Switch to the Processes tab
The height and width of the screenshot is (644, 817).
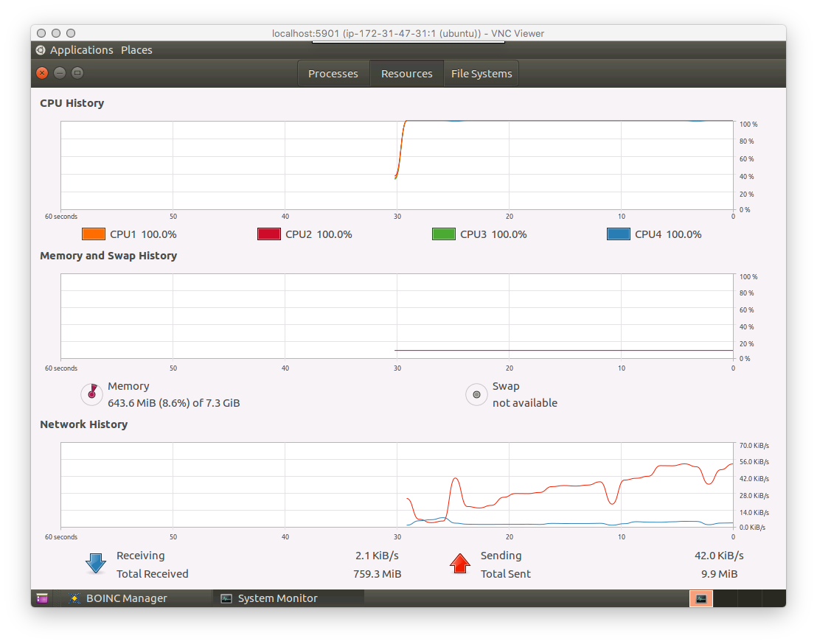(x=333, y=73)
